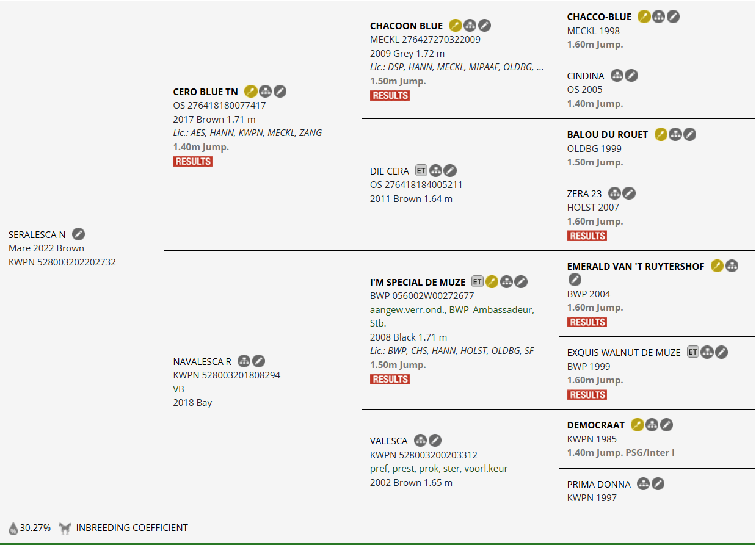The image size is (756, 545).
Task: View RESULTS for I'm Special de Muze
Action: [x=390, y=380]
